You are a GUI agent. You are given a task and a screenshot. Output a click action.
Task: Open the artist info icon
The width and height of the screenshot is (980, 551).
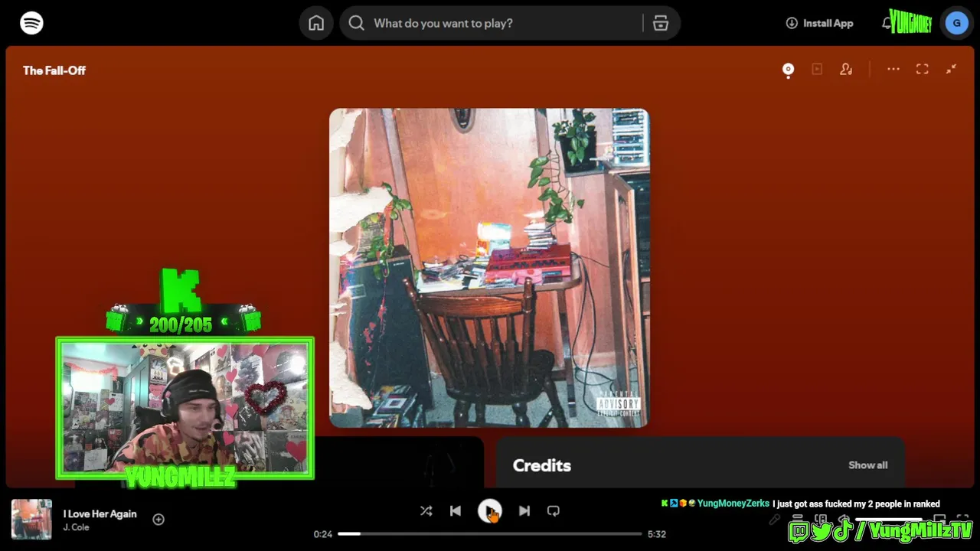point(846,70)
